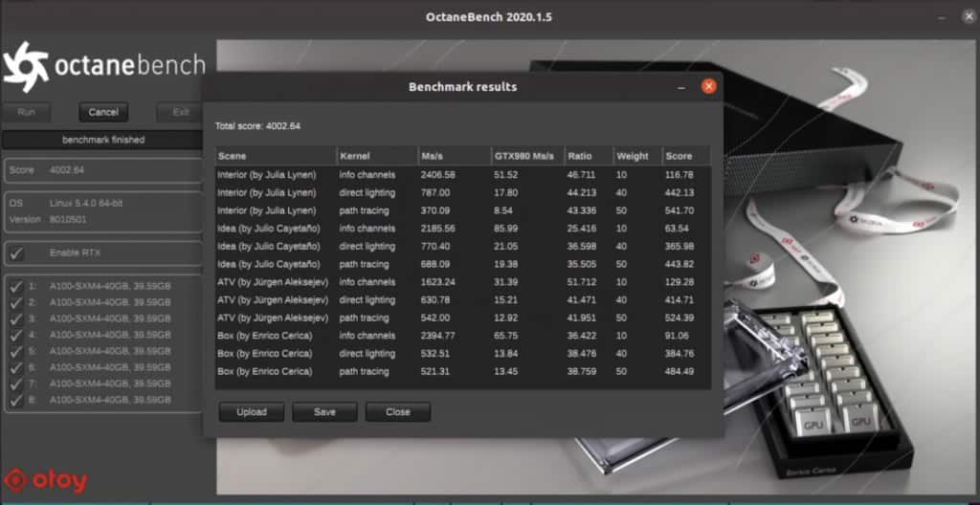Click the Close button in results dialog
Image resolution: width=980 pixels, height=505 pixels.
398,412
